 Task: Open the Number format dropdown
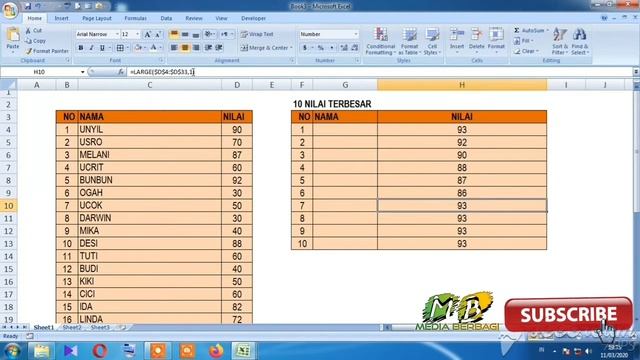356,34
